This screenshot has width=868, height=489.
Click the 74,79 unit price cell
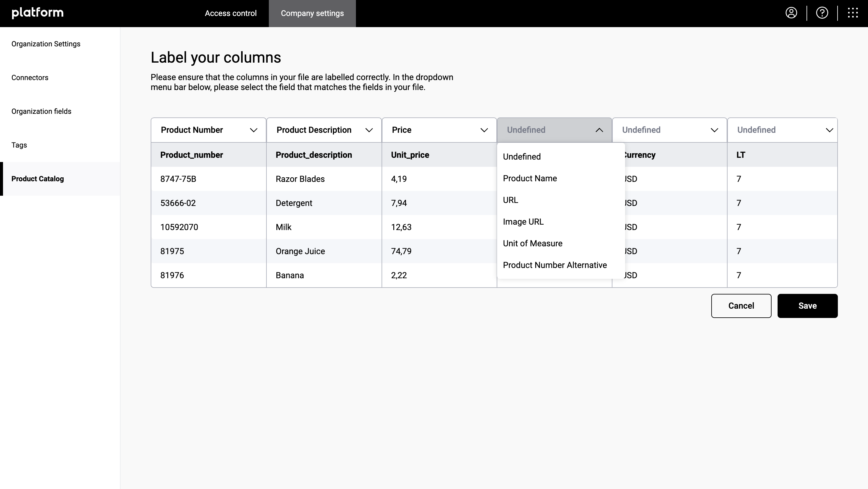[x=439, y=251]
